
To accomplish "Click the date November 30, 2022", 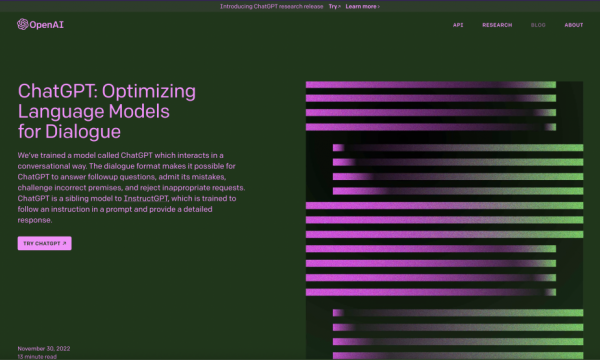I will pos(44,349).
